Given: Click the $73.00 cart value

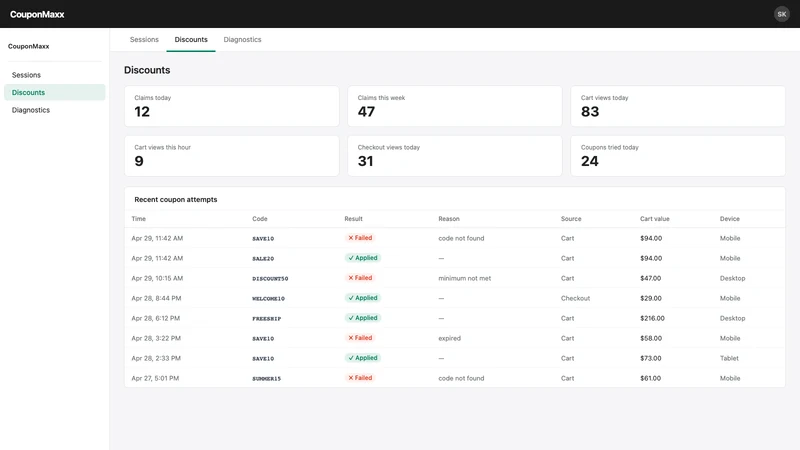Looking at the screenshot, I should coord(651,358).
